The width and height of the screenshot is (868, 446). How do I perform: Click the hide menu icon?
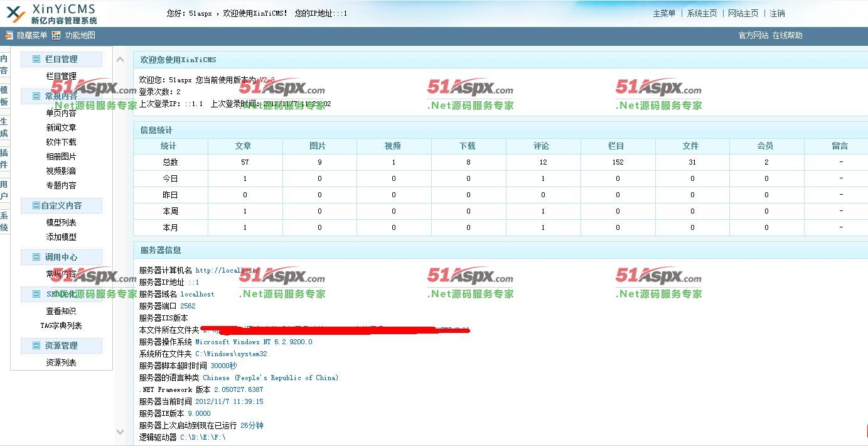[9, 36]
